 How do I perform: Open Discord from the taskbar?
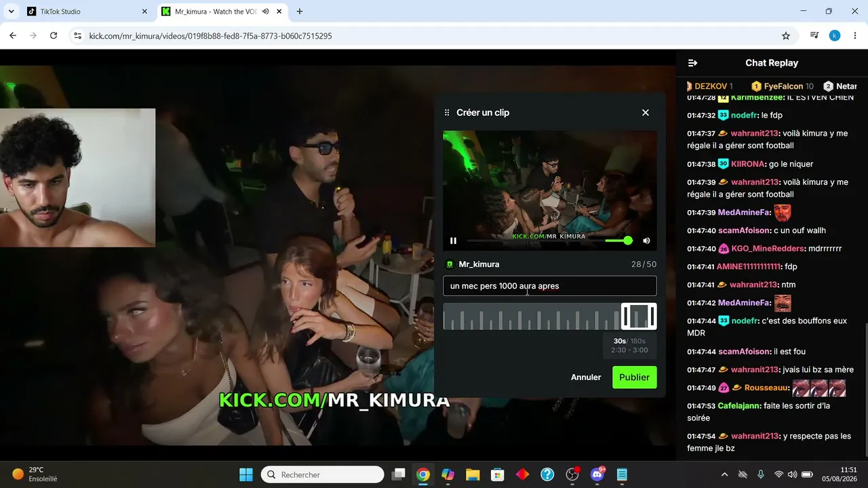597,474
